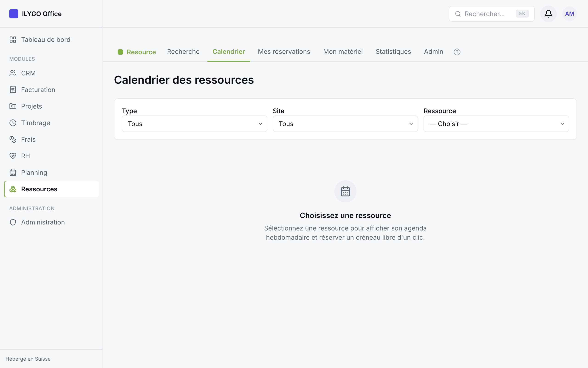
Task: Click the Administration shield icon
Action: [x=13, y=222]
